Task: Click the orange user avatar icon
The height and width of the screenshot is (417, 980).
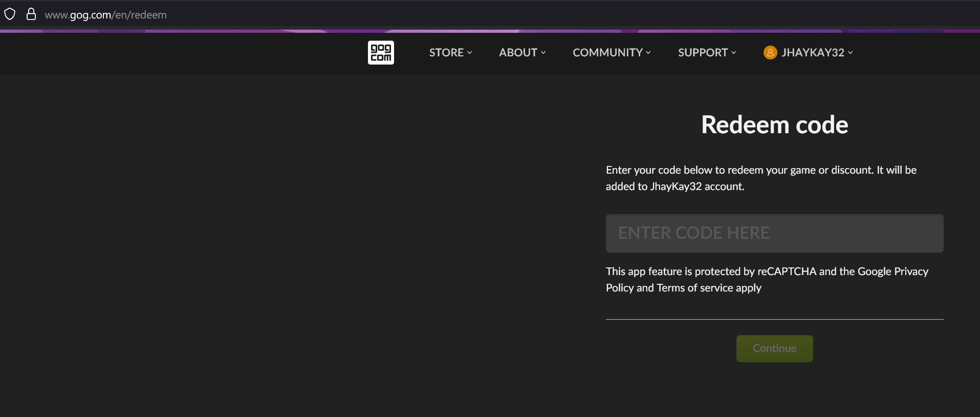Action: [770, 52]
